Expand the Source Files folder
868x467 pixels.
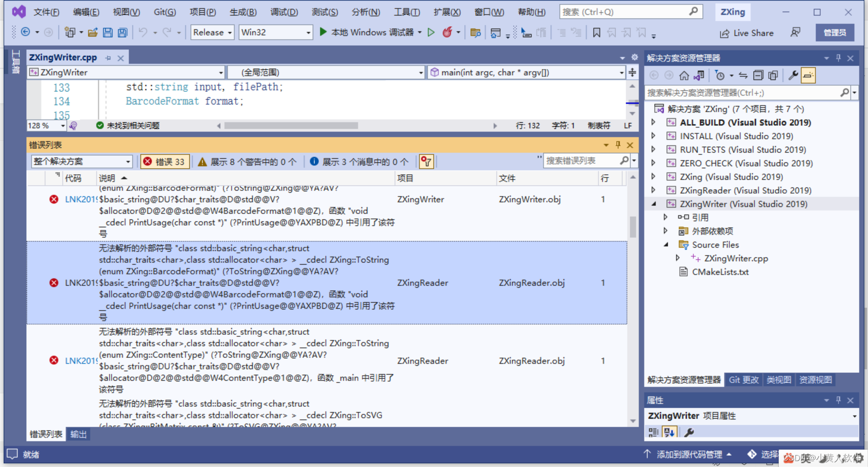coord(666,245)
